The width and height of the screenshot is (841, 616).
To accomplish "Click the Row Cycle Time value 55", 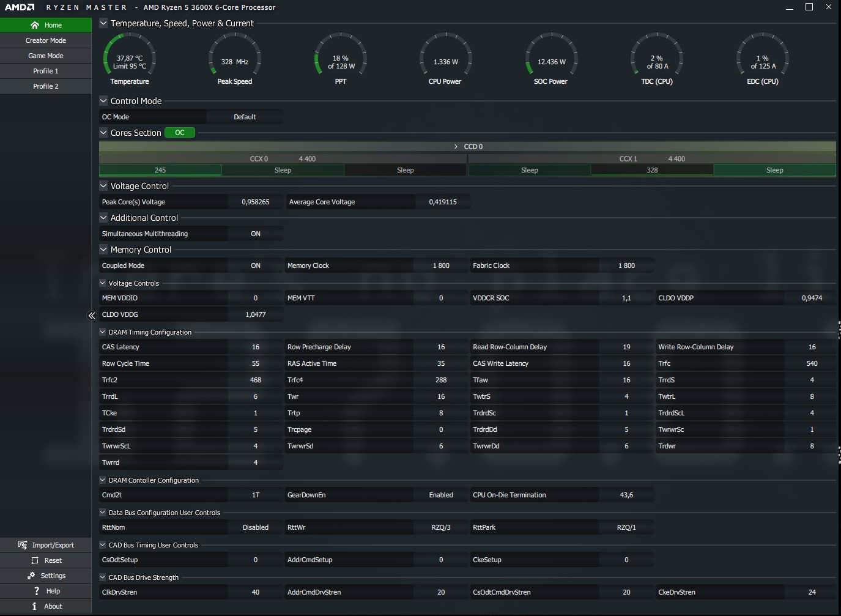I will pyautogui.click(x=256, y=363).
